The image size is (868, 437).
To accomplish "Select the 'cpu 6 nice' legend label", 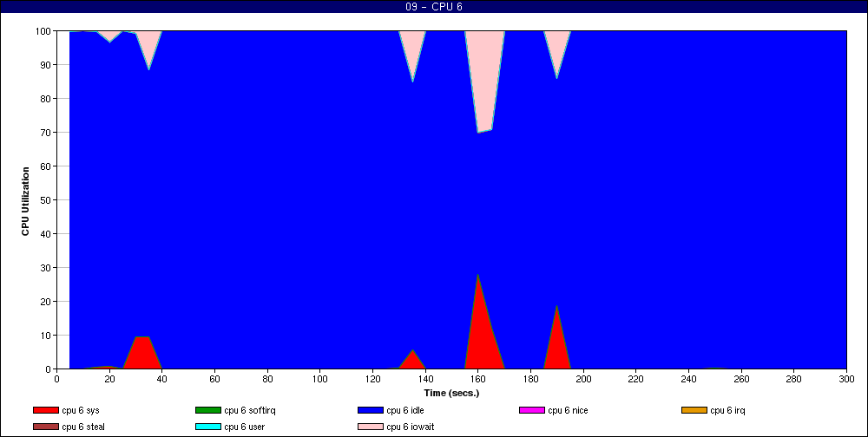I will tap(568, 410).
